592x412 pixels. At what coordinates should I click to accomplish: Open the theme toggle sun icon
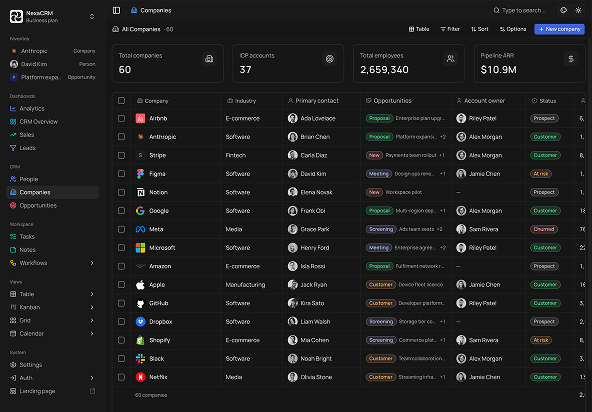click(x=578, y=11)
